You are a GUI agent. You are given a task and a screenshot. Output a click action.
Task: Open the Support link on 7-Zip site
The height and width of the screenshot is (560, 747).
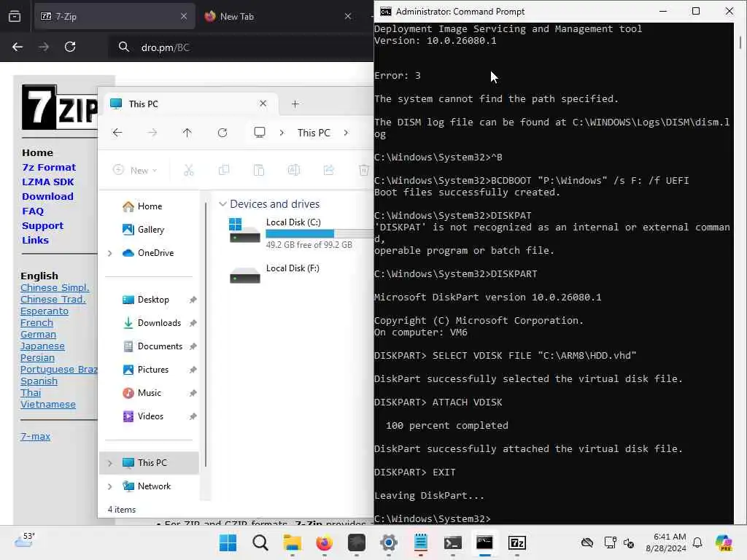[x=42, y=226]
